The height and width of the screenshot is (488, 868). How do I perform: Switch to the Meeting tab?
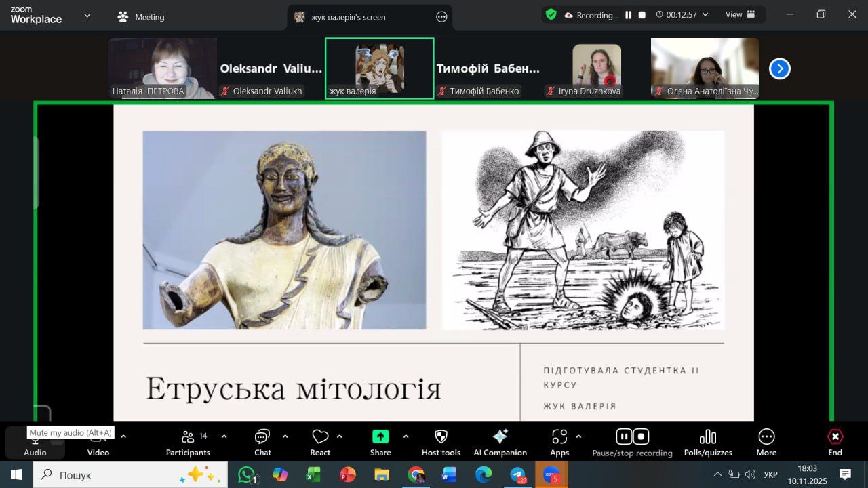[x=141, y=17]
